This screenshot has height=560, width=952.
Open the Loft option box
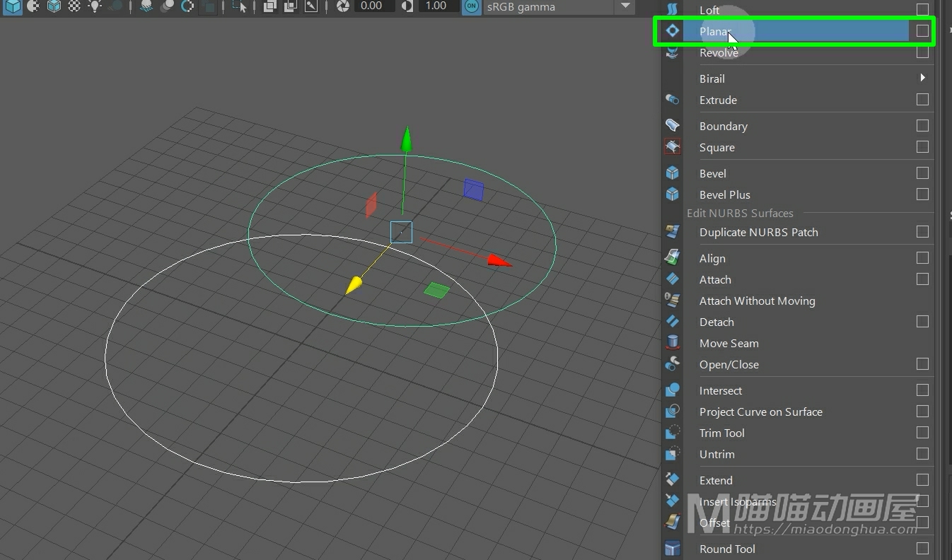click(x=922, y=9)
